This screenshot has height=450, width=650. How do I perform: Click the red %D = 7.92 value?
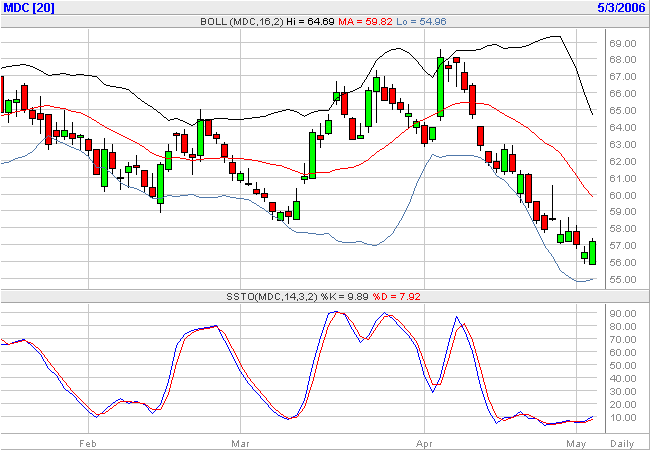pyautogui.click(x=396, y=297)
